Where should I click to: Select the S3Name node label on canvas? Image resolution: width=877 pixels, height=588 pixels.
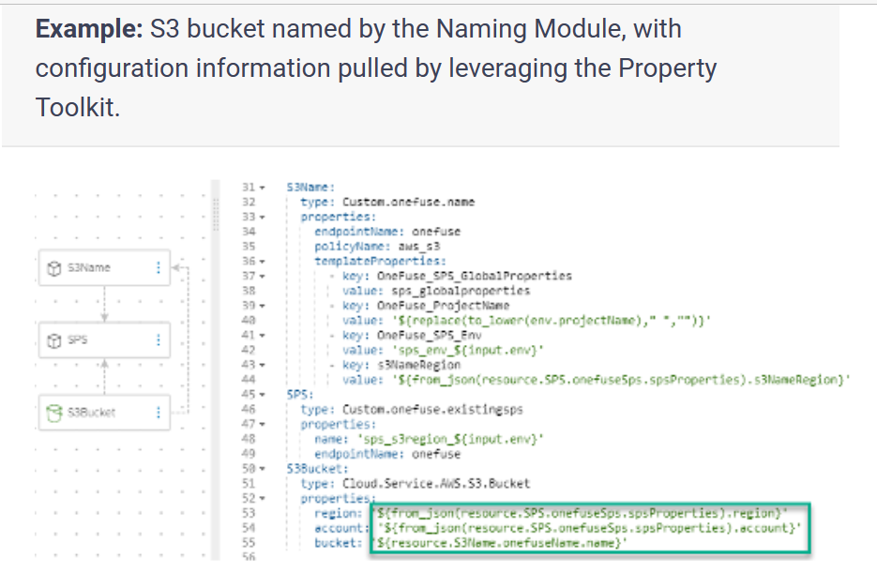point(89,268)
